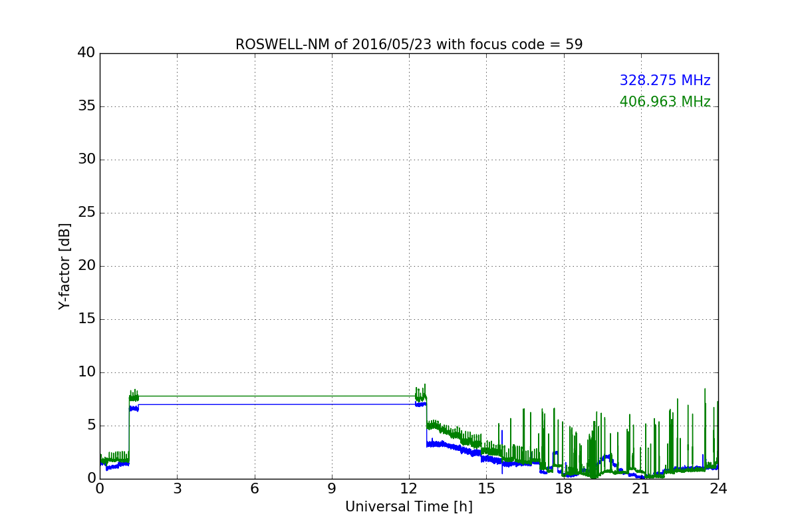Click the 'Y-factor [dB]' axis label
The width and height of the screenshot is (798, 532).
(x=65, y=266)
